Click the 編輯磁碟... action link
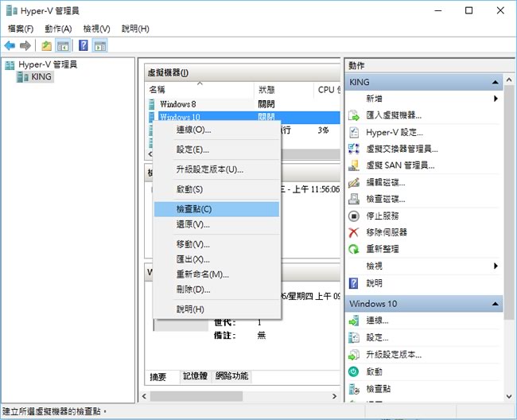 (x=386, y=182)
